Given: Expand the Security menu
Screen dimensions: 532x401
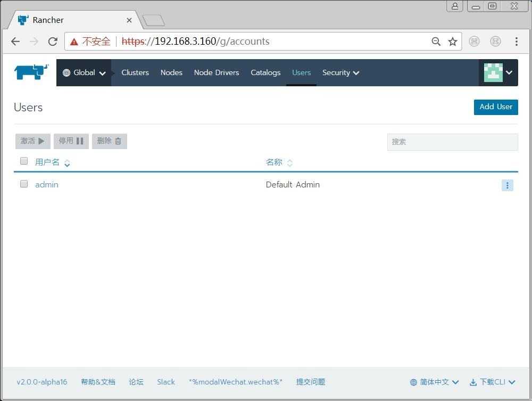Looking at the screenshot, I should 340,72.
